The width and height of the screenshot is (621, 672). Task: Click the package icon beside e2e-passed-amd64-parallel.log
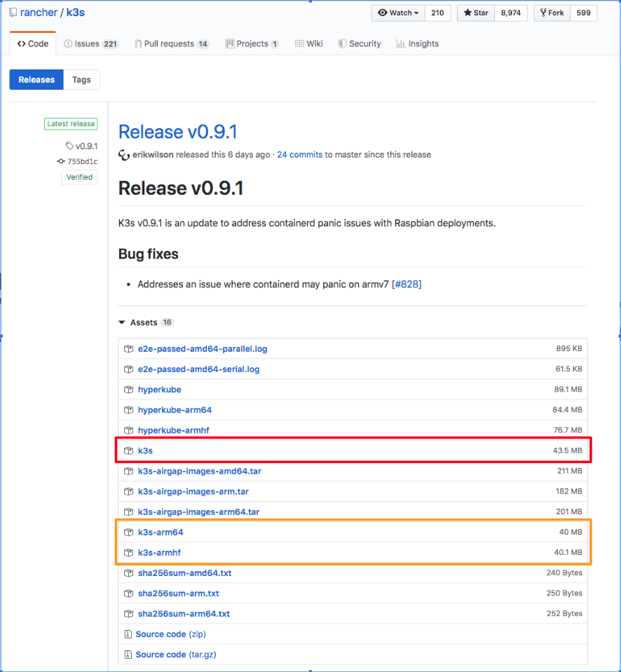(x=128, y=349)
